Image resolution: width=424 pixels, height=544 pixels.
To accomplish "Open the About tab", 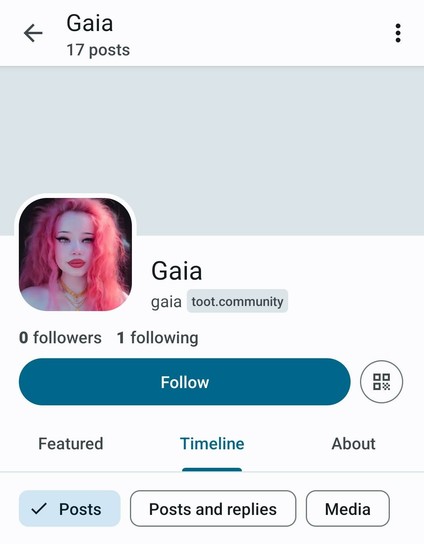I will (353, 444).
